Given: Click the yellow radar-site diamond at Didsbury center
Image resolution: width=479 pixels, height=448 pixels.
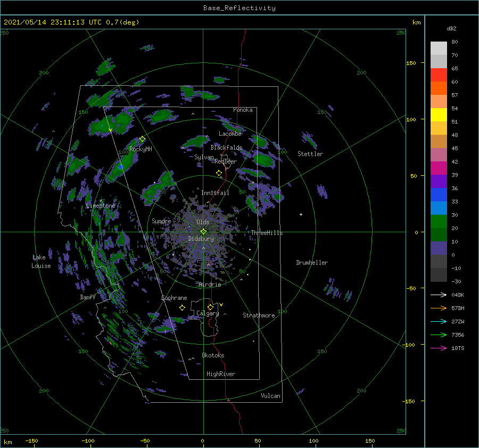Looking at the screenshot, I should point(203,232).
